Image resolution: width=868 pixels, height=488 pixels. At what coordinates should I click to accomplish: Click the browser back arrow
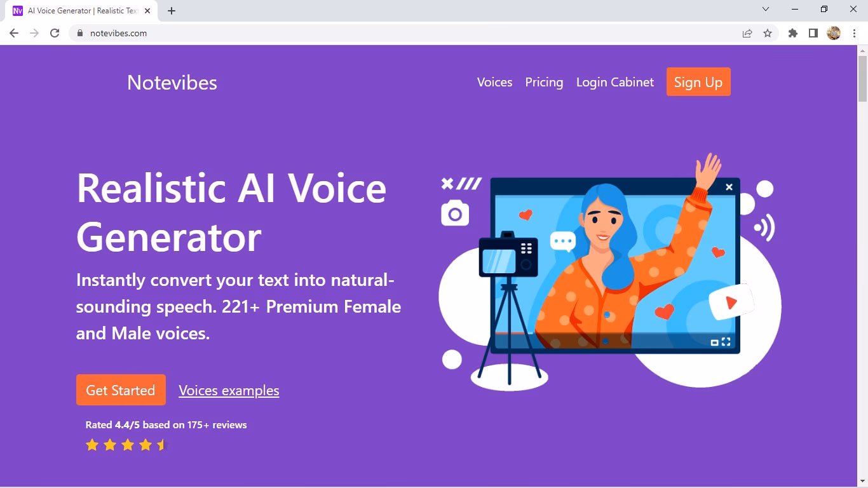click(x=14, y=33)
